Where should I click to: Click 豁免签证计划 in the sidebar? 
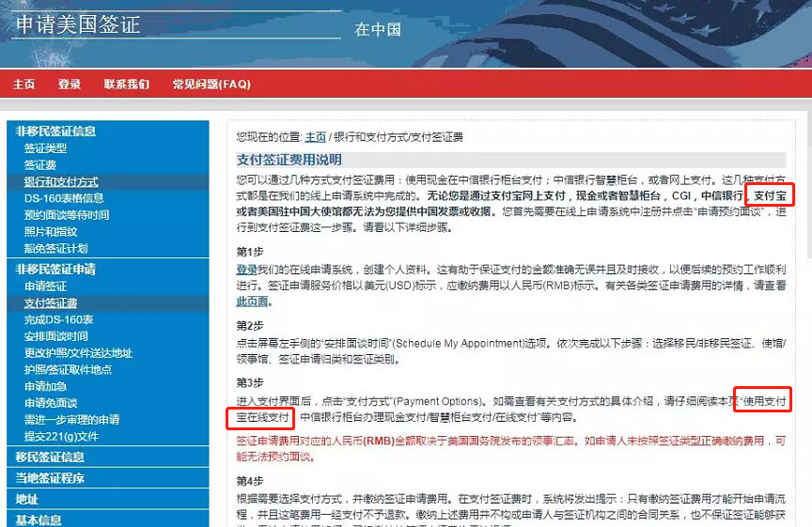tap(56, 249)
